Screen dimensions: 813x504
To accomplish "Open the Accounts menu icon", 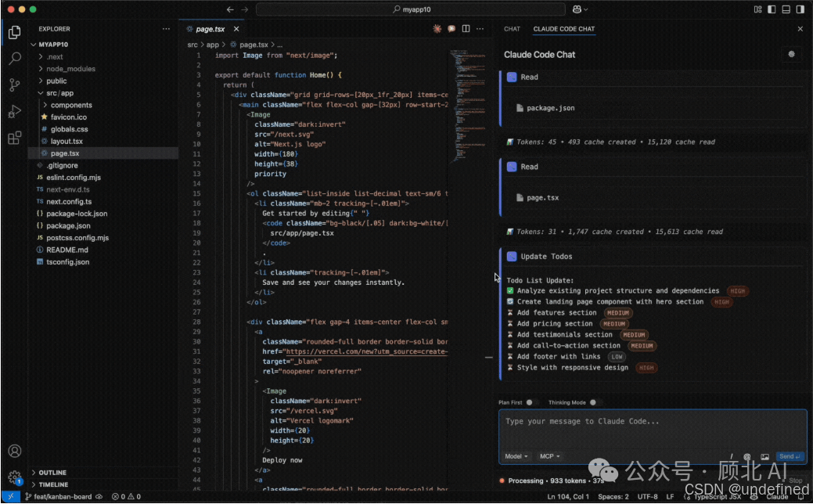I will pos(15,451).
